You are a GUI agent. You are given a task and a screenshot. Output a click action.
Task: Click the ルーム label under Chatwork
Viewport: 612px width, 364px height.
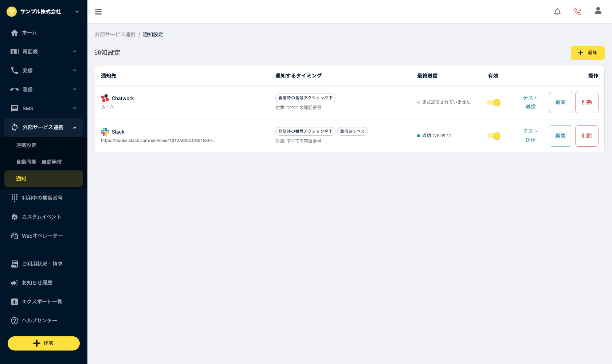[107, 107]
